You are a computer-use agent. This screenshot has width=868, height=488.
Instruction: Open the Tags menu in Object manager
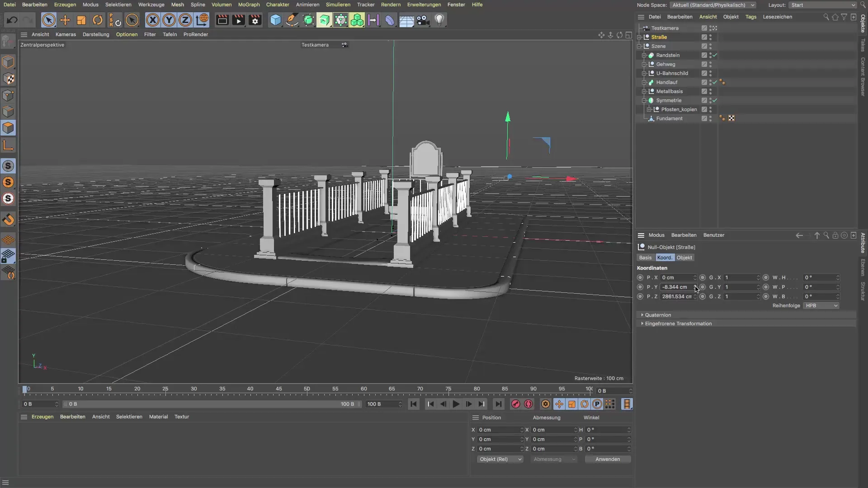click(751, 17)
